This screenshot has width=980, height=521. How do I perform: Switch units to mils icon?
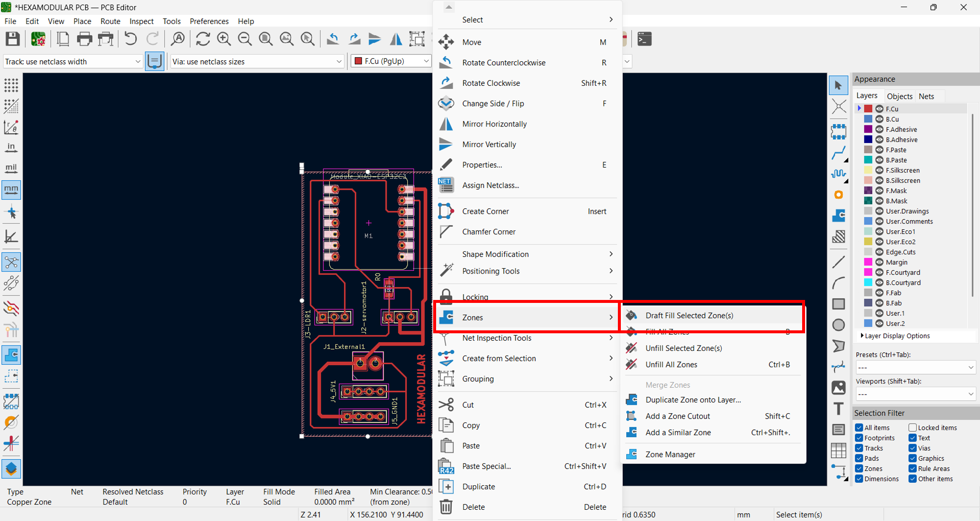(11, 168)
